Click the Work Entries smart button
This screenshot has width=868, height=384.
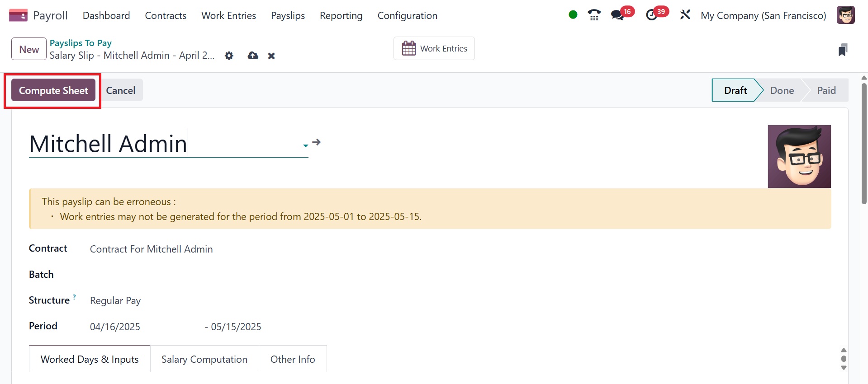(434, 48)
